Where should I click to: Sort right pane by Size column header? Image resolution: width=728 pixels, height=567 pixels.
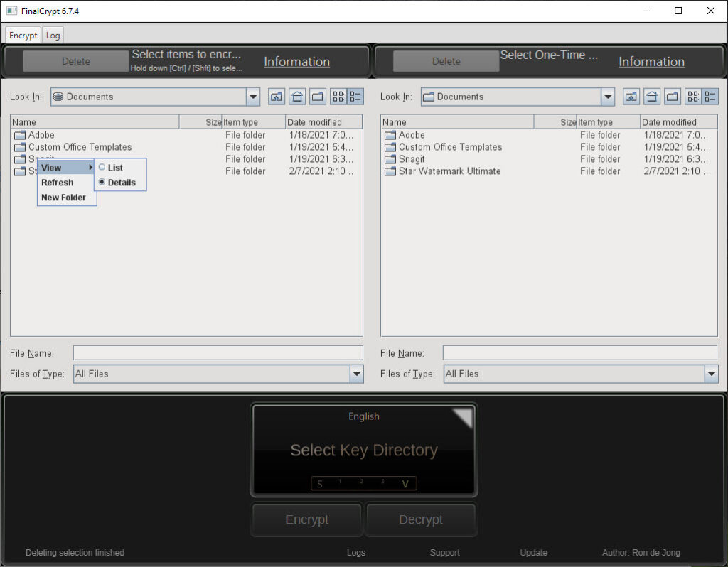pos(555,122)
